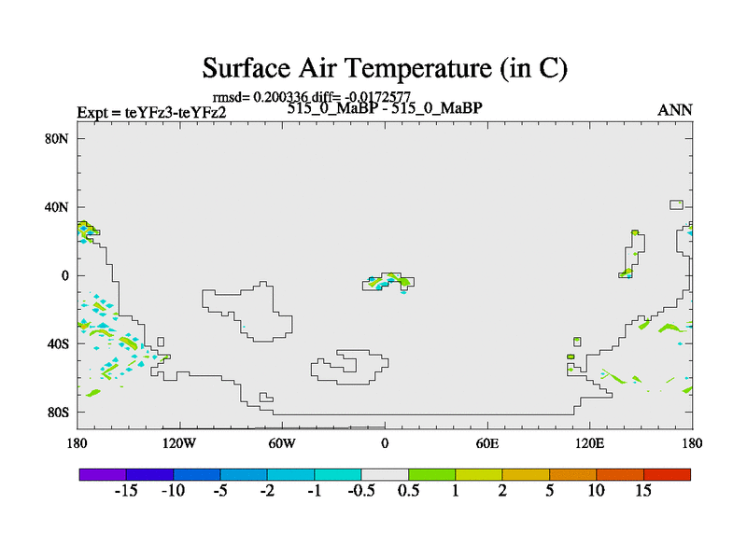The width and height of the screenshot is (747, 560).
Task: Select the 515_0_MaBP subtitle text
Action: (x=385, y=107)
